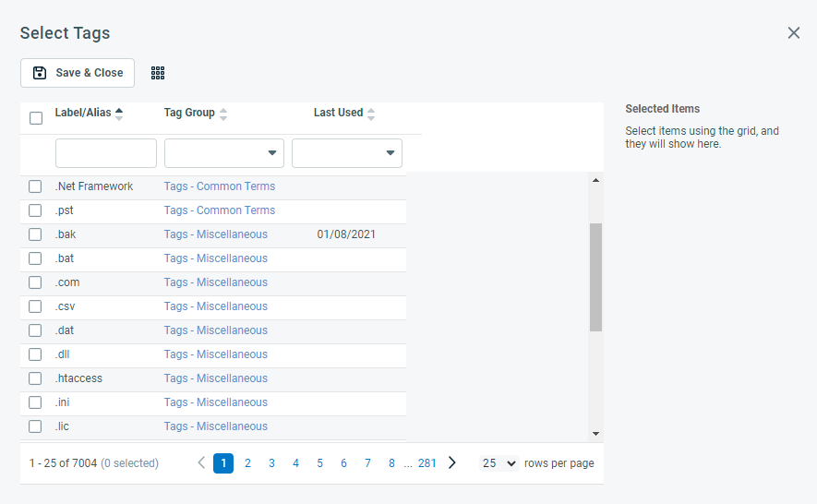Sort by Last Used column arrows
Screen dimensions: 817x504
click(x=371, y=114)
